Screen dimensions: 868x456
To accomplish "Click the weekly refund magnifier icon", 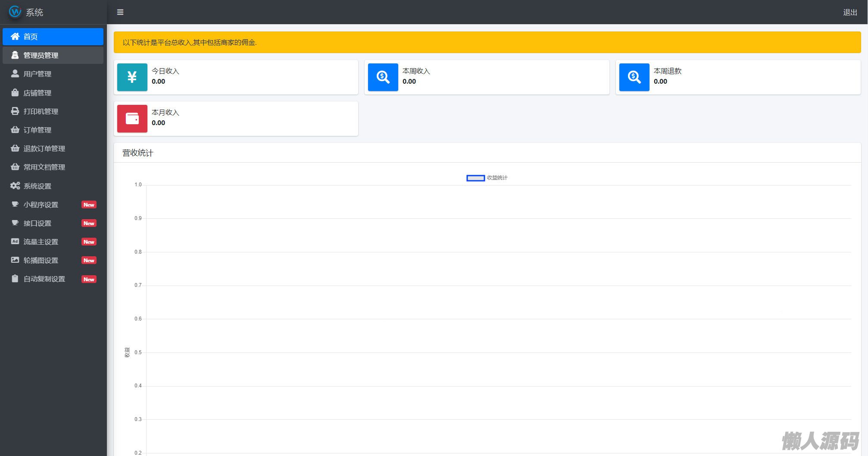I will 634,77.
